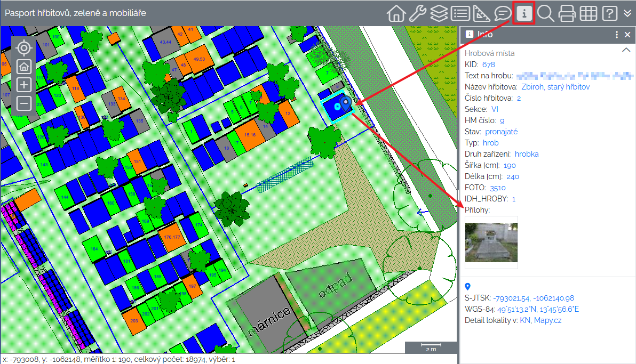The height and width of the screenshot is (364, 636).
Task: Activate the Info tool icon
Action: 524,13
